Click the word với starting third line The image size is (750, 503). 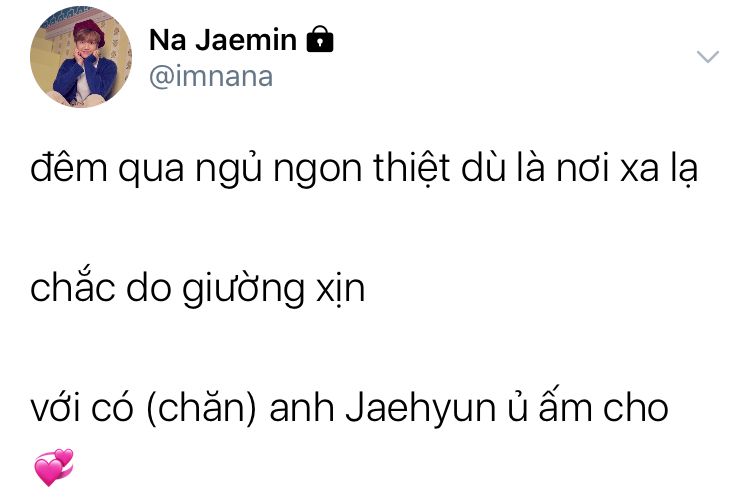coord(54,408)
